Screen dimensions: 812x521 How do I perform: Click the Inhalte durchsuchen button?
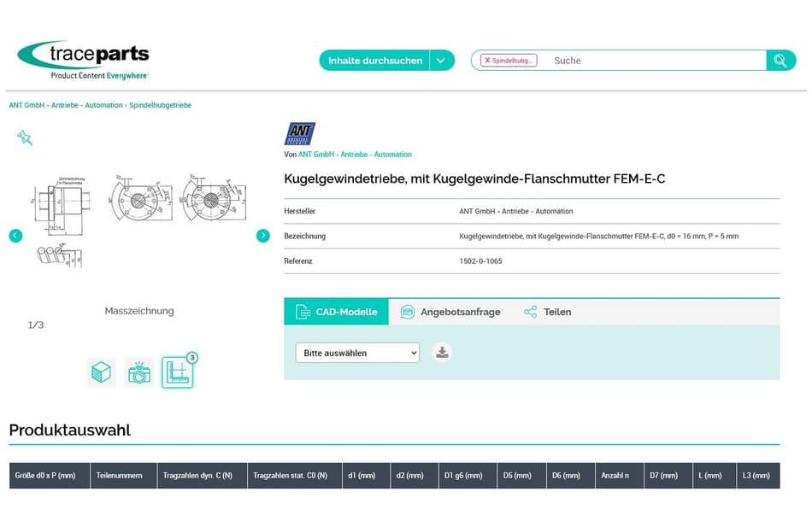coord(374,61)
